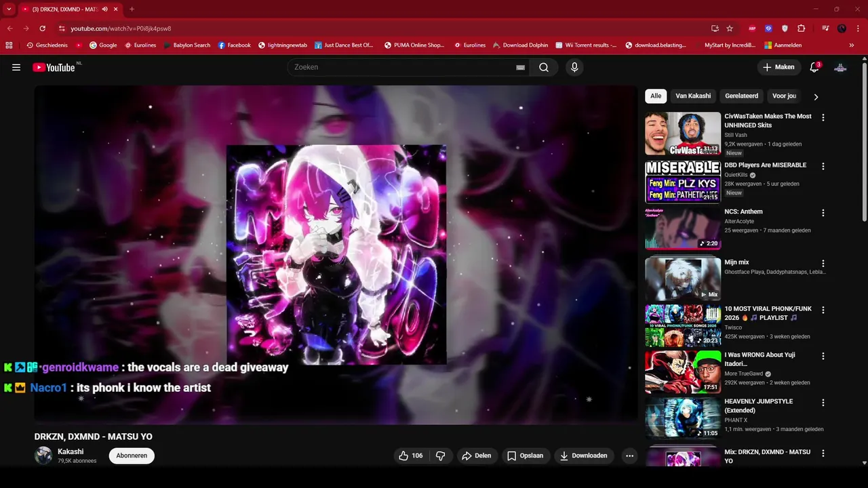The image size is (868, 488).
Task: Open the Geschiedenis bookmark
Action: [47, 45]
